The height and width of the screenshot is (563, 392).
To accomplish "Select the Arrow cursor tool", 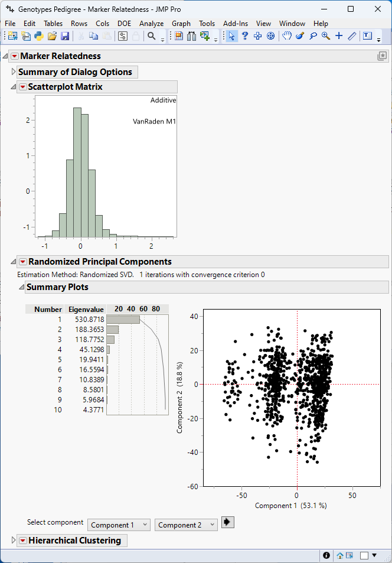I will (232, 36).
